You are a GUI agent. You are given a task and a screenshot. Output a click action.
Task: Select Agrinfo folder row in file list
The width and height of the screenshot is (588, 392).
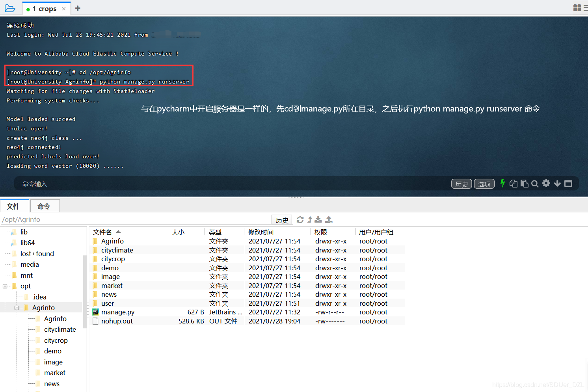[247, 241]
